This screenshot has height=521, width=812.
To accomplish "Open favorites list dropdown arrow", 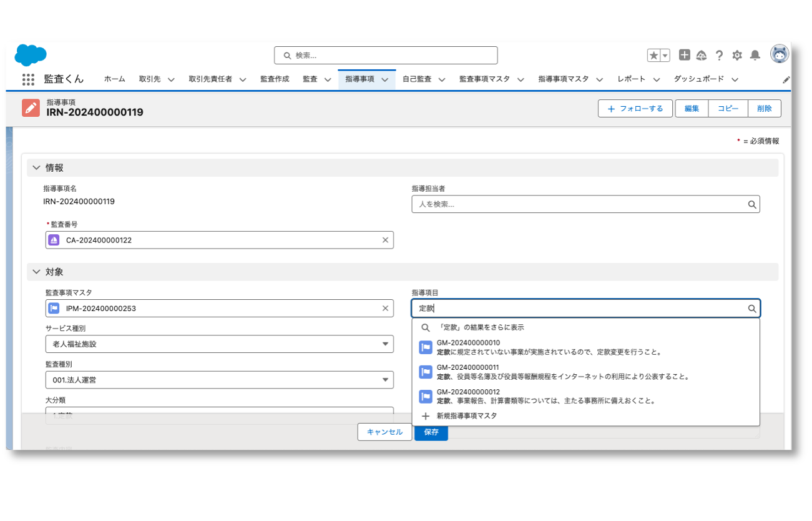I will (665, 55).
